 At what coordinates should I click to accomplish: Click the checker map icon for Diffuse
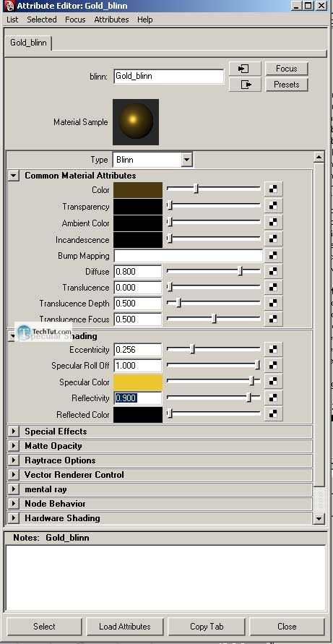(273, 271)
